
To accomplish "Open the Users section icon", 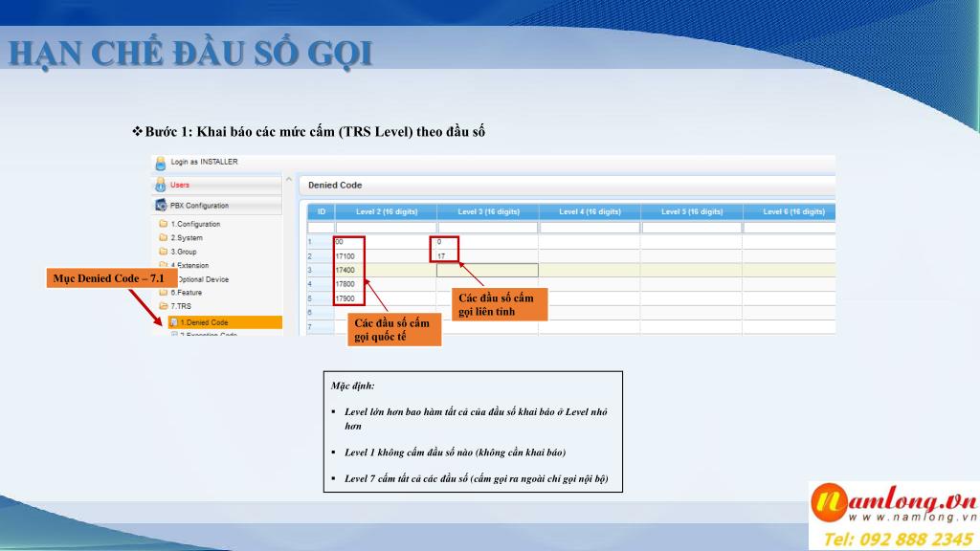I will click(x=161, y=185).
